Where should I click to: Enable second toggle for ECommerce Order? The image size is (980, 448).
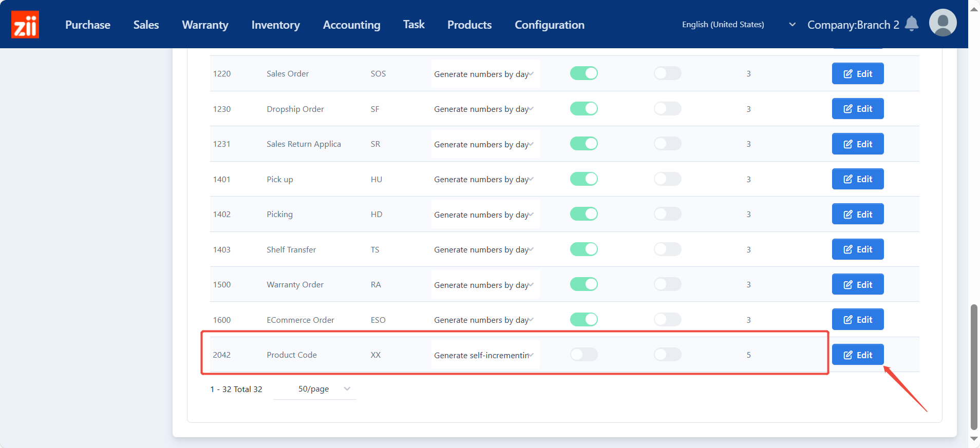point(668,319)
